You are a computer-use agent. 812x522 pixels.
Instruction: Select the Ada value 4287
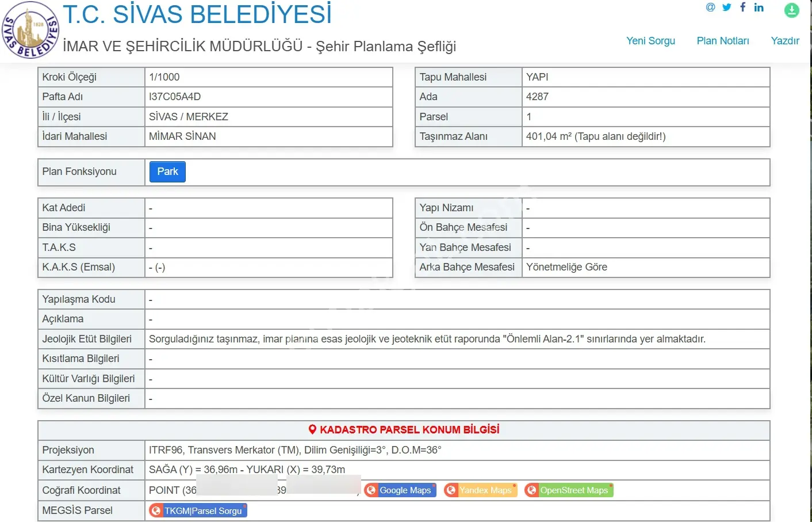coord(537,97)
